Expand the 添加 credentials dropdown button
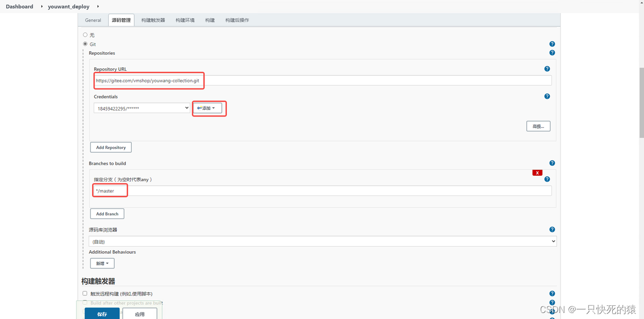The width and height of the screenshot is (644, 319). point(208,108)
